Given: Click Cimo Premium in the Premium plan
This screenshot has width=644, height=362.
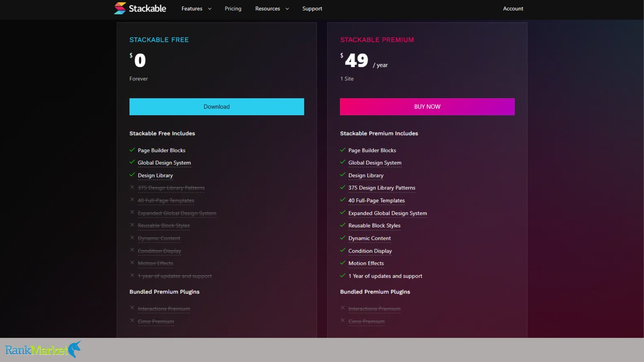Looking at the screenshot, I should pos(366,321).
